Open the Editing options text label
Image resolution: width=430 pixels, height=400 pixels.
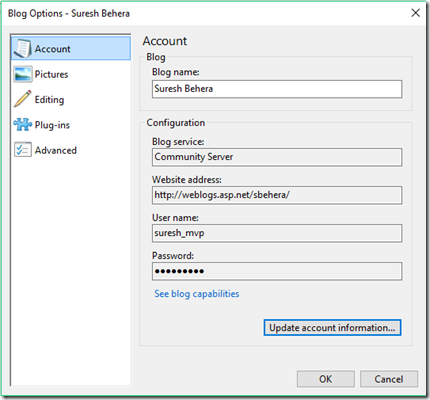pos(49,100)
